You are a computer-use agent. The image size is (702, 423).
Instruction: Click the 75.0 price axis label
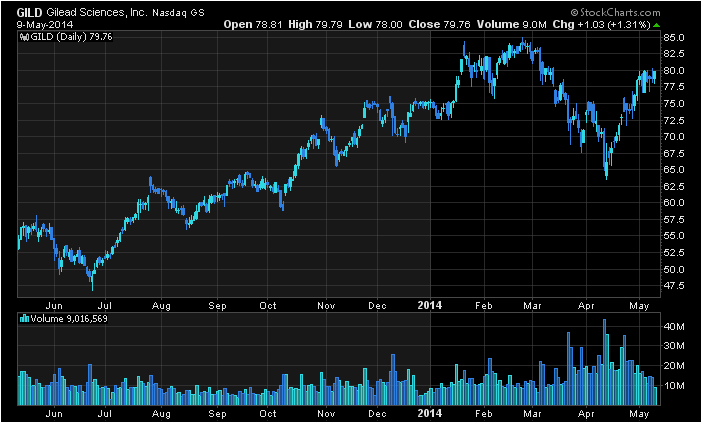point(674,103)
